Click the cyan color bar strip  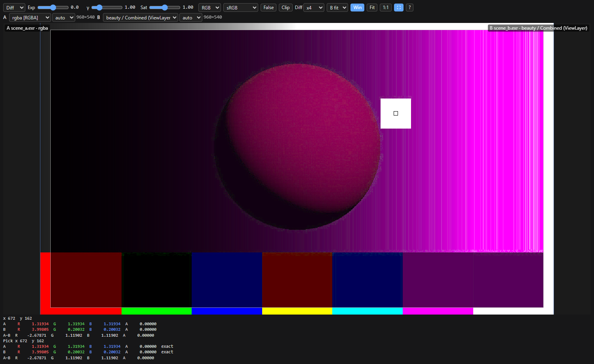tap(367, 311)
